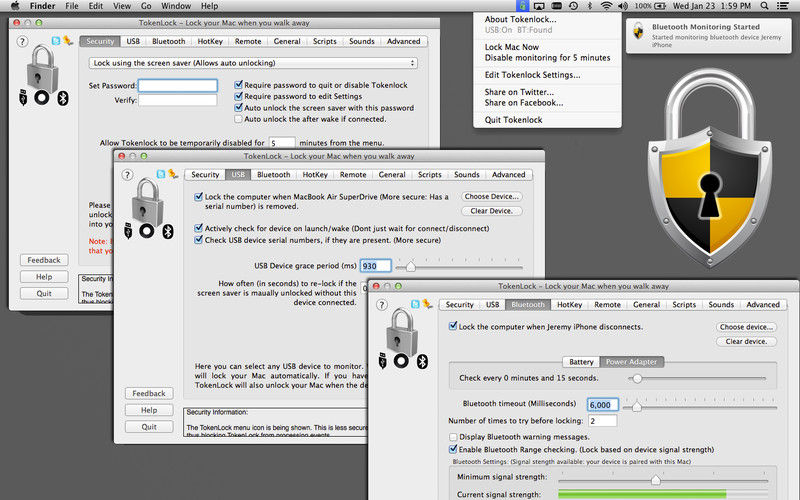Enable Display Bluetooth warning messages
Screen dimensions: 800x500
point(453,437)
